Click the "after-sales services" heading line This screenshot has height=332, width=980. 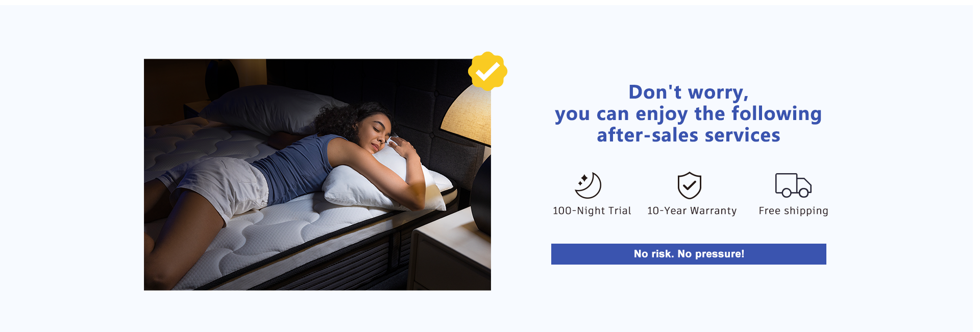[x=689, y=135]
